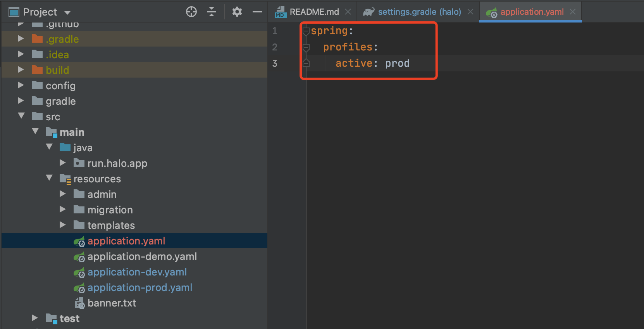The height and width of the screenshot is (329, 644).
Task: Click the Spring icon beside application-prod.yaml
Action: (x=79, y=288)
